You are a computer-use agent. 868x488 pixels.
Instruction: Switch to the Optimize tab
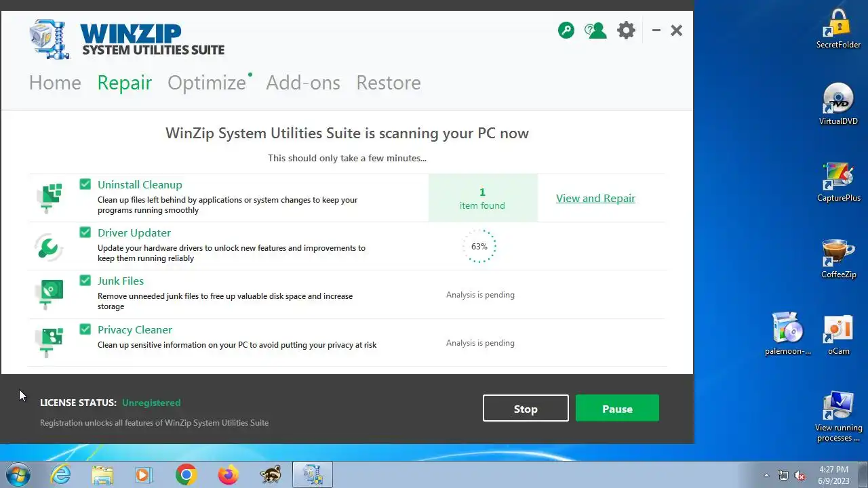coord(207,83)
